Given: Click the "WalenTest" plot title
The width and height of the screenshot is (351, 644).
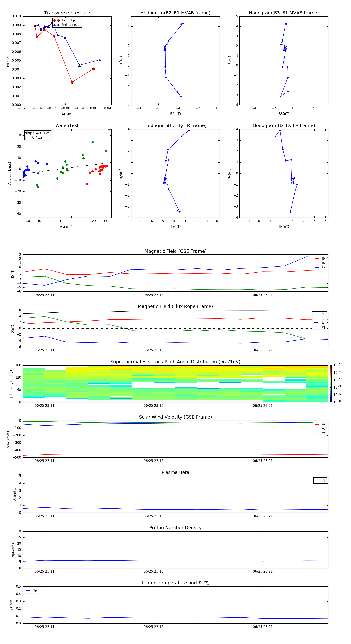Looking at the screenshot, I should [67, 125].
